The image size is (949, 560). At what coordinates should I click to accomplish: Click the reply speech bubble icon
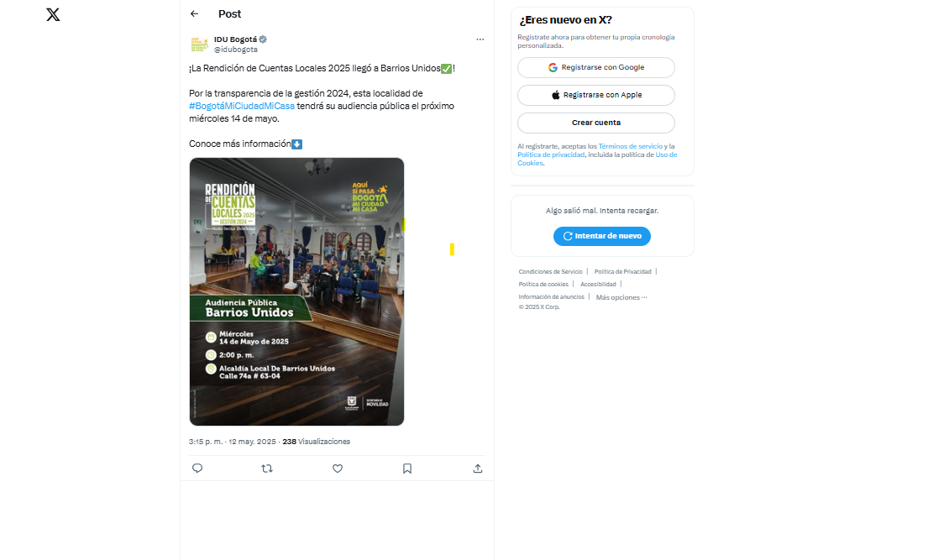pyautogui.click(x=197, y=468)
